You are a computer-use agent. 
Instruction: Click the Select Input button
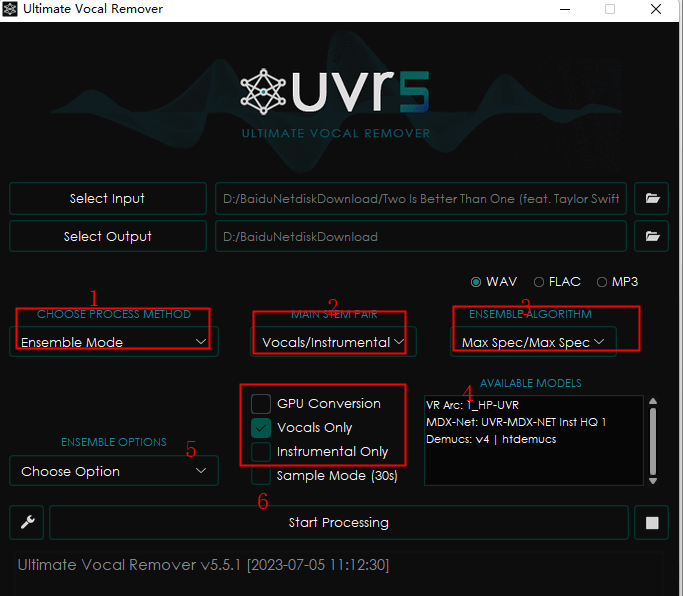coord(108,199)
